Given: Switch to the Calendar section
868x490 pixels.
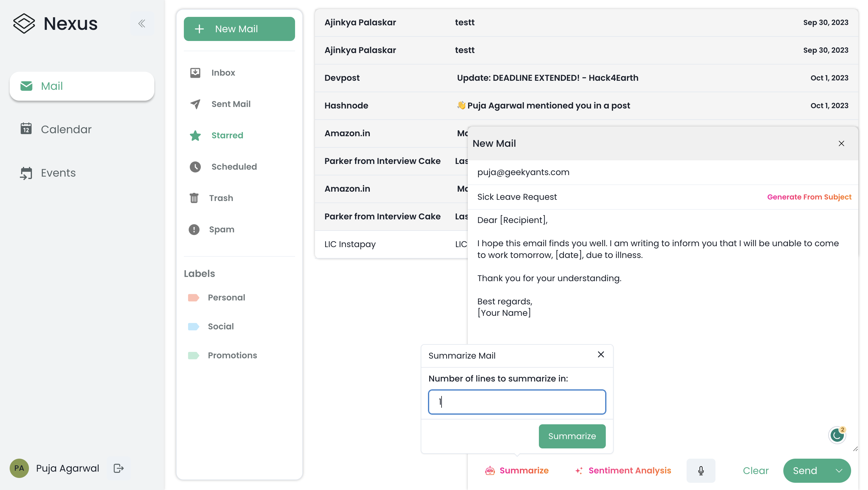Looking at the screenshot, I should (x=66, y=129).
